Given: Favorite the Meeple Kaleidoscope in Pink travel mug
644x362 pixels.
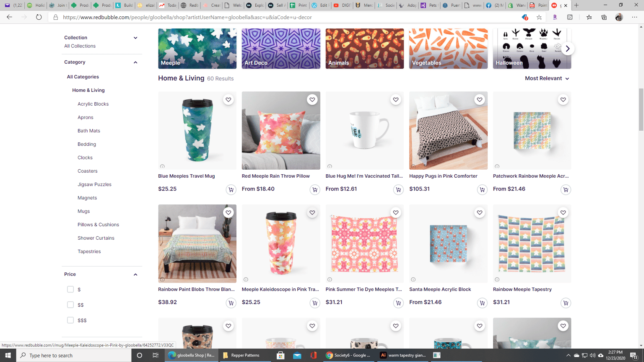Looking at the screenshot, I should (312, 213).
